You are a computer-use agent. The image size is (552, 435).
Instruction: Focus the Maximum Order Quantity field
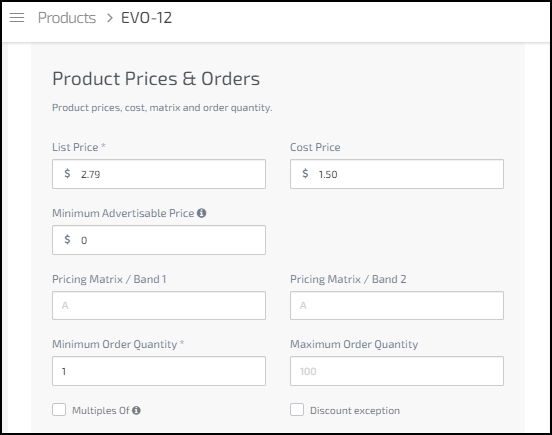(x=397, y=371)
